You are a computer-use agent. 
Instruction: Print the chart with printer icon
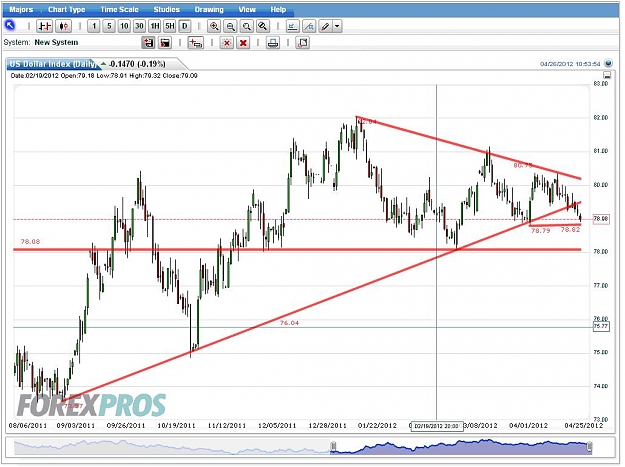point(273,43)
